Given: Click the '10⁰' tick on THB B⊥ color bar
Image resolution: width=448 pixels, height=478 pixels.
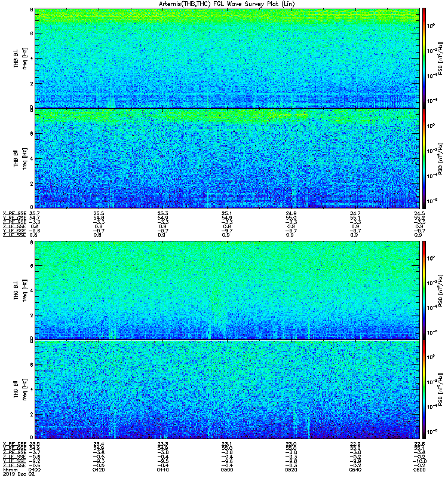Looking at the screenshot, I should click(x=431, y=26).
